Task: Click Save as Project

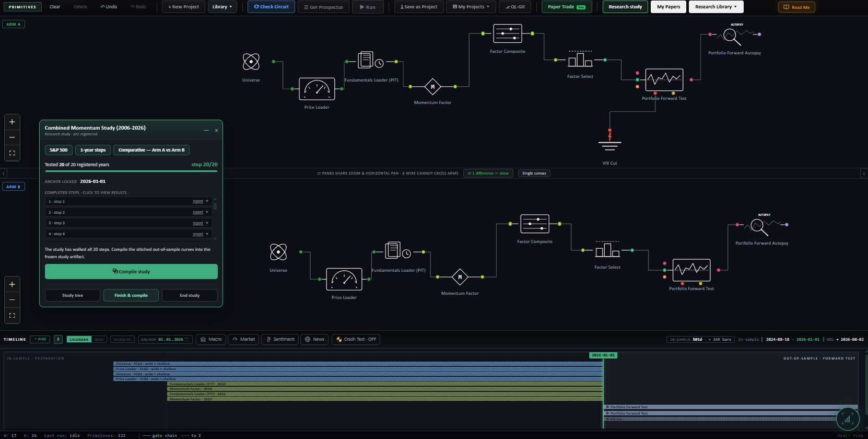Action: 419,7
